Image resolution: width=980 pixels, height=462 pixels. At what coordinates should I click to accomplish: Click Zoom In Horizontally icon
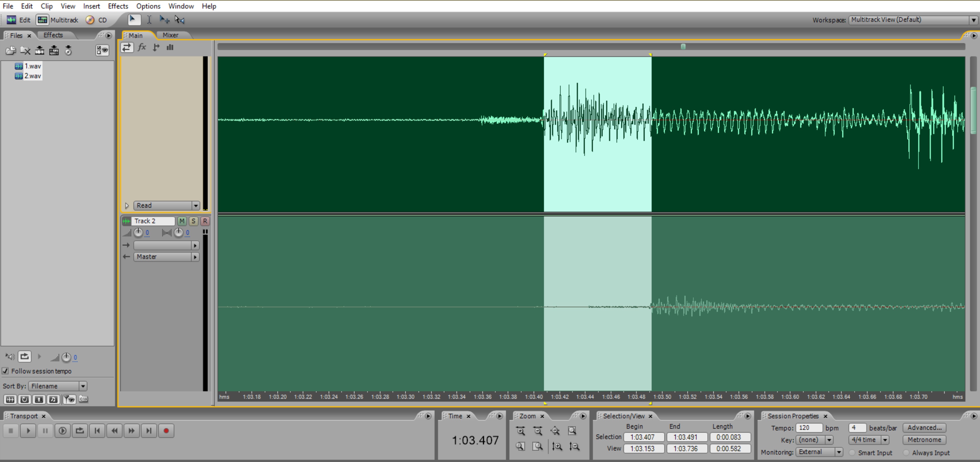pos(520,431)
